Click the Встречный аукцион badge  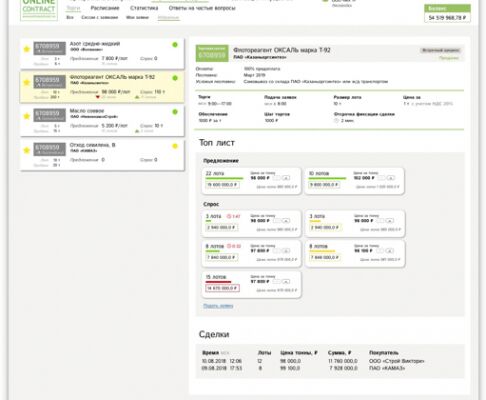[x=441, y=50]
